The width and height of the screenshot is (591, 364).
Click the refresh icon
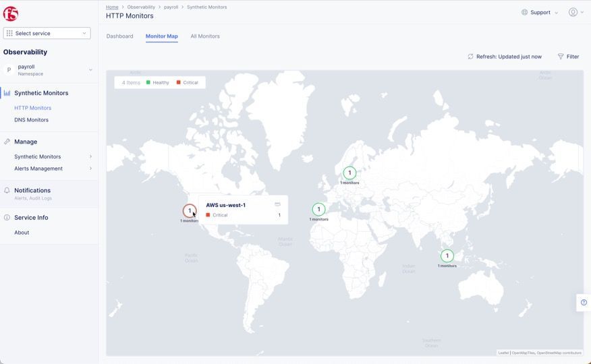click(470, 57)
